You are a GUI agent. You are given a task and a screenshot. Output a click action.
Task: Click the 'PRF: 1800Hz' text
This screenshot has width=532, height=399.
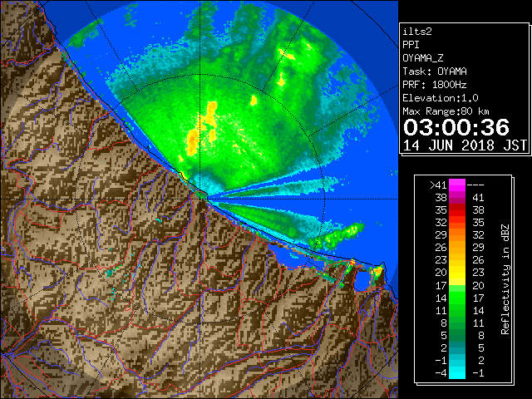tap(435, 85)
